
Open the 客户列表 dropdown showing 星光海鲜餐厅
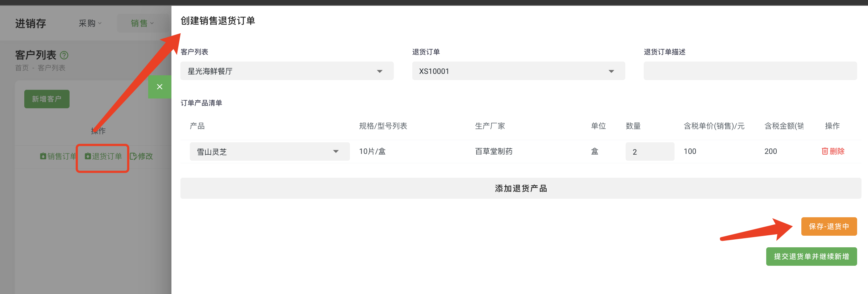click(287, 71)
